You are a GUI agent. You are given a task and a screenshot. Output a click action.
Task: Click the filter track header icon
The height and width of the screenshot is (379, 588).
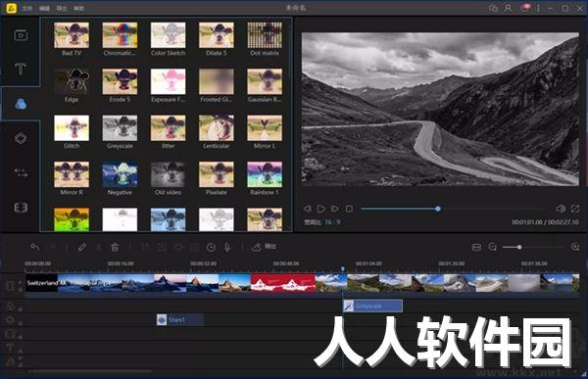(10, 307)
